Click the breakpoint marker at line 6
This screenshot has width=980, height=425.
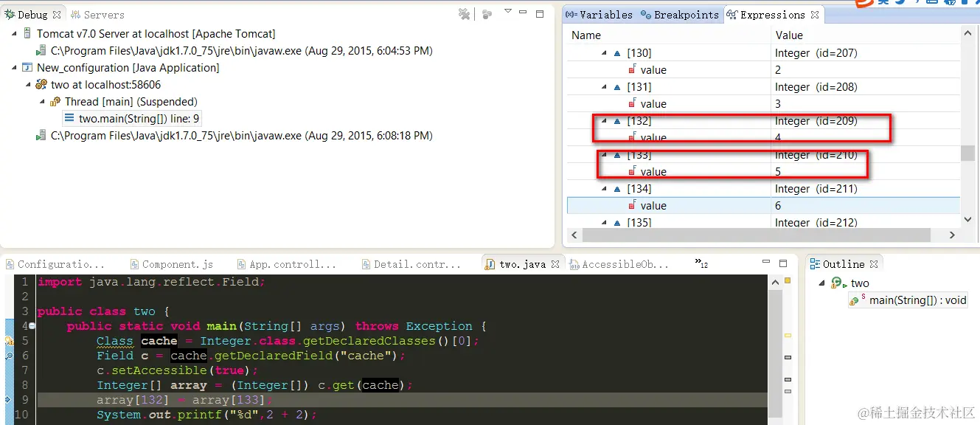(x=9, y=356)
